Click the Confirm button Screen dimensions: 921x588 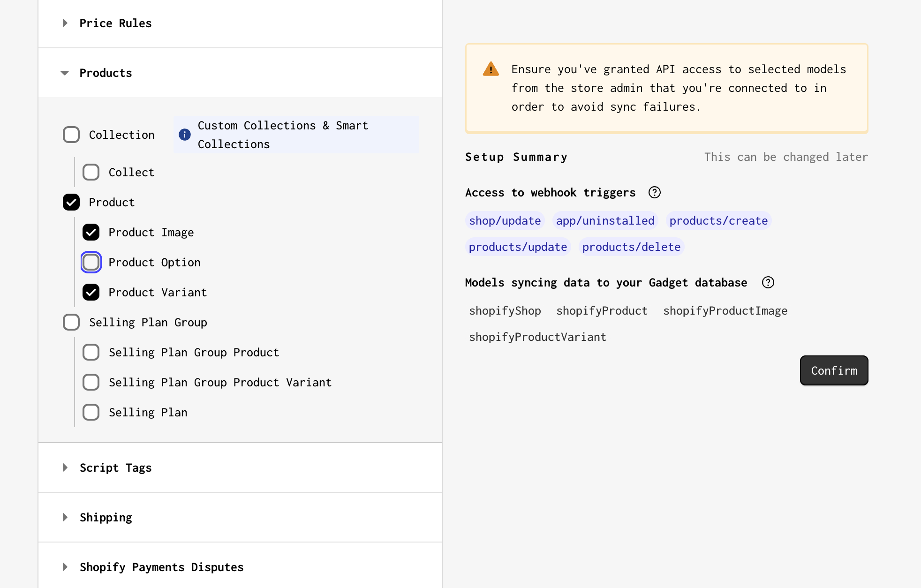click(834, 370)
